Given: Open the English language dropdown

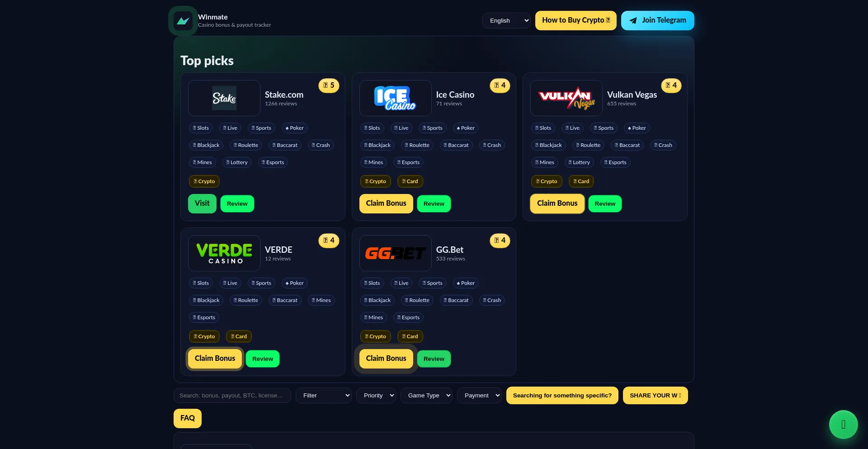Looking at the screenshot, I should point(507,21).
